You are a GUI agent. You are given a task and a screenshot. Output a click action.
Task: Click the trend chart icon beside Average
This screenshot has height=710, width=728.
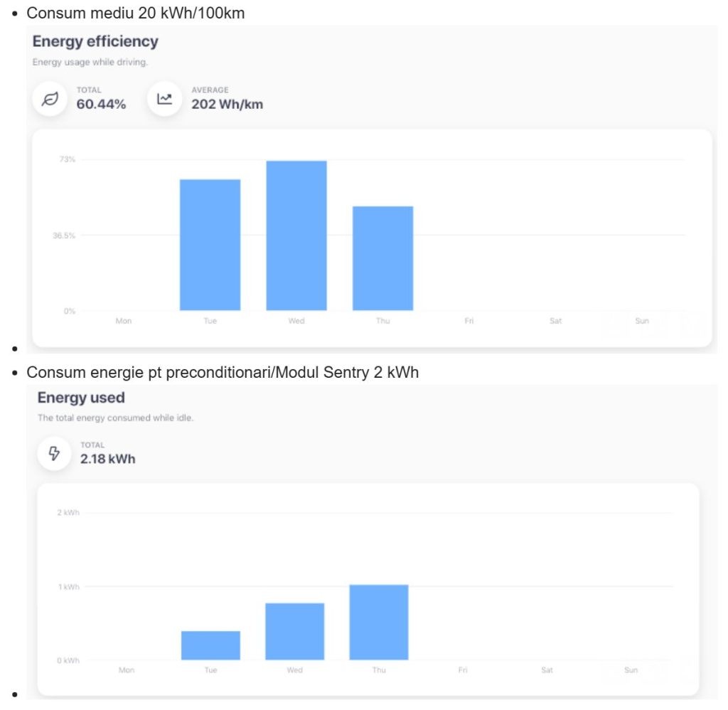point(165,99)
